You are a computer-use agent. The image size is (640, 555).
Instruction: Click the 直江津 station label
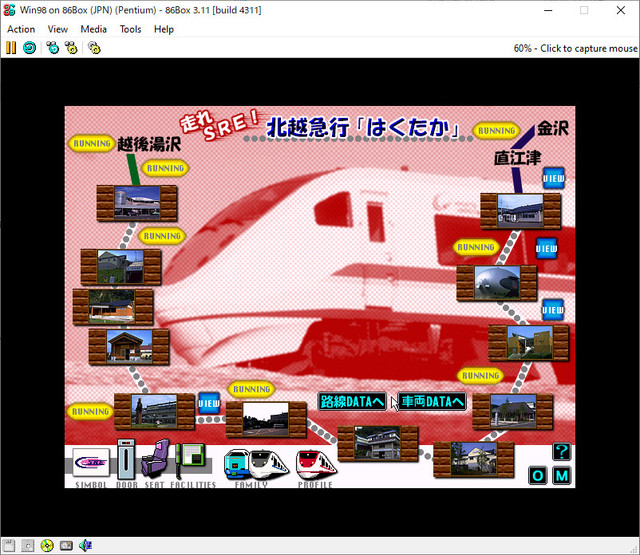pos(518,158)
